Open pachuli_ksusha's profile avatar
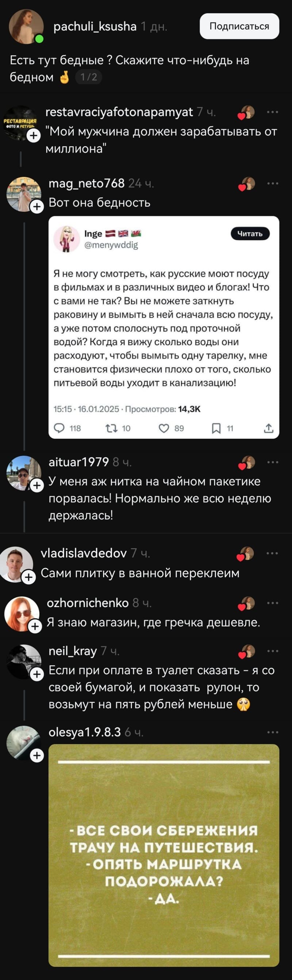This screenshot has width=292, height=980. 26,26
